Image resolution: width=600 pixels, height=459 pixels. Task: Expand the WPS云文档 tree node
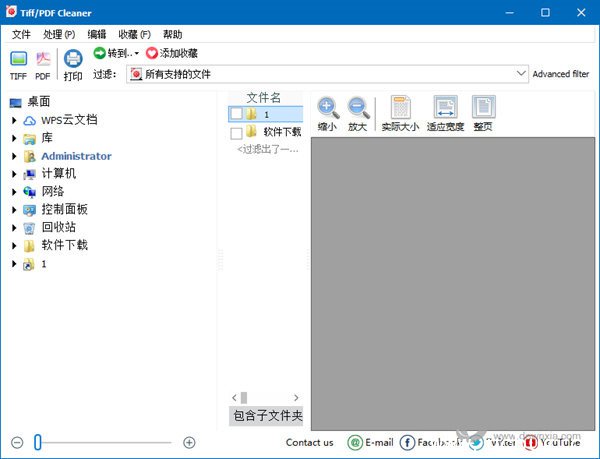click(x=14, y=120)
